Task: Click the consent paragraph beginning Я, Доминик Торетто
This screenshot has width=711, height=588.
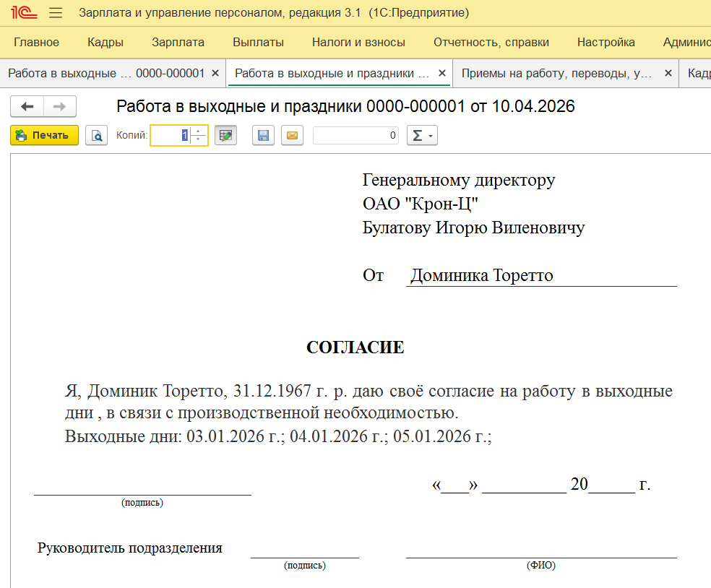Action: tap(369, 402)
